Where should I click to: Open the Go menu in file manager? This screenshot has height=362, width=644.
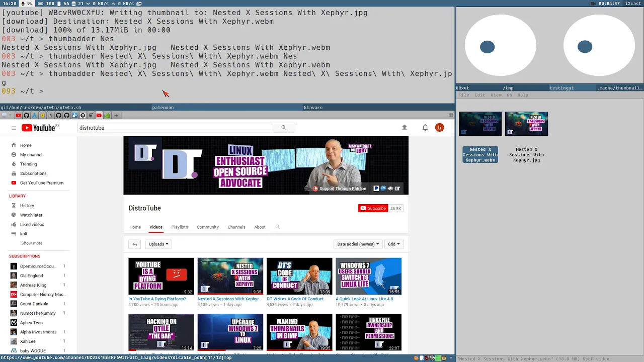509,95
